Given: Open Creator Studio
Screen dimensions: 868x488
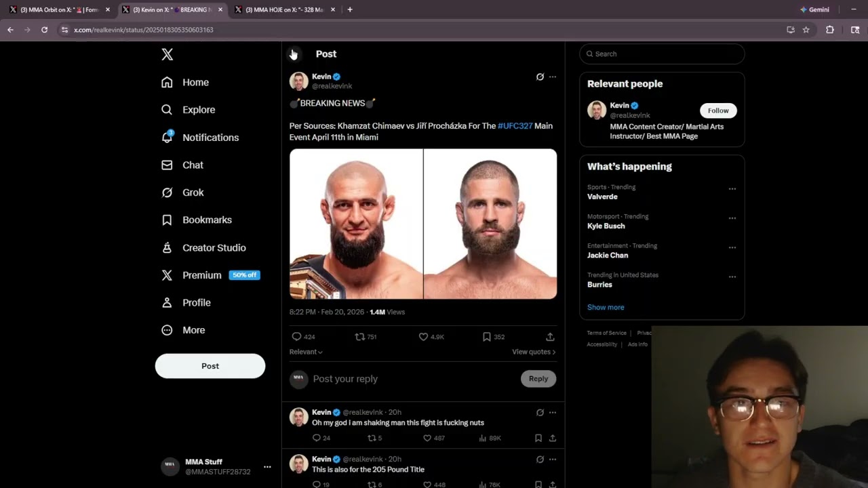Looking at the screenshot, I should pos(203,247).
